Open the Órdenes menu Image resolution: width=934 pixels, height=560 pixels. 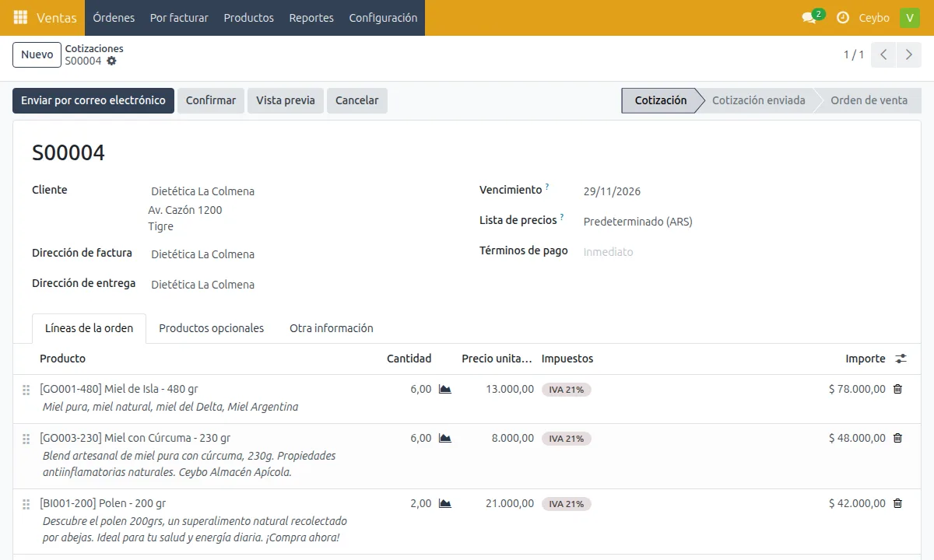click(114, 17)
